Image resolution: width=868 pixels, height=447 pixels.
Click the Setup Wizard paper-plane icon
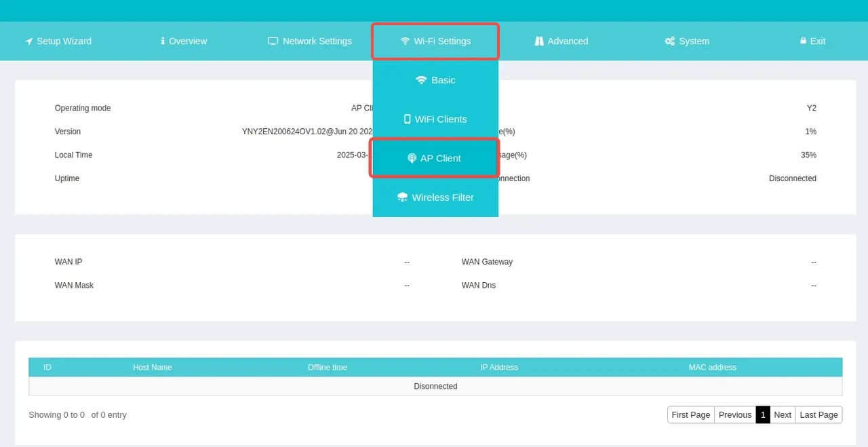tap(29, 41)
